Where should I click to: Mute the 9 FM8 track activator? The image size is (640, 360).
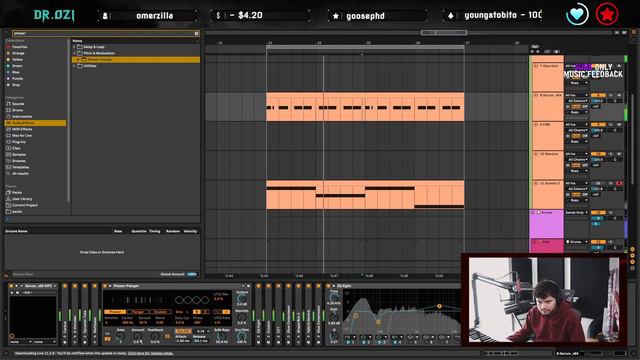tap(598, 124)
